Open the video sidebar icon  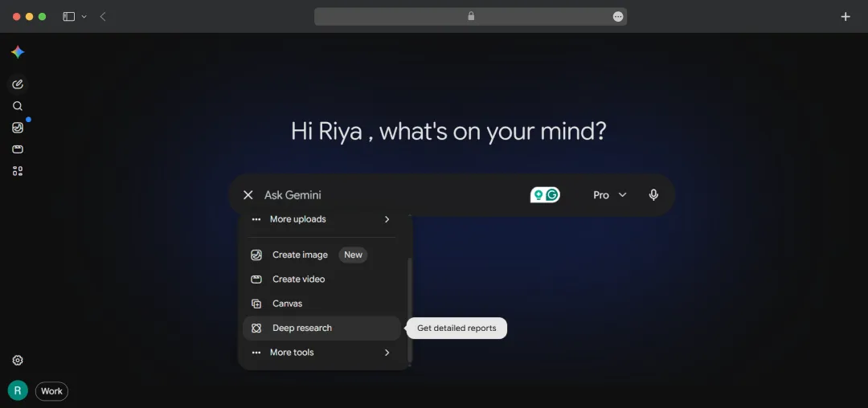18,149
